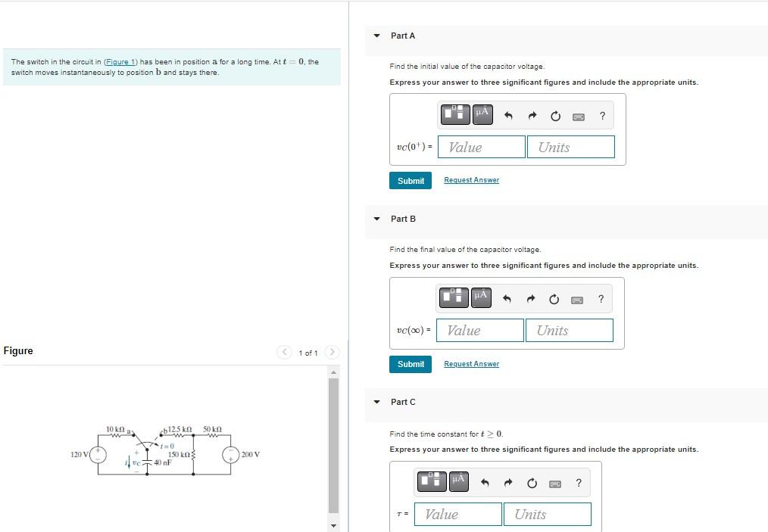768x532 pixels.
Task: Collapse Part B section
Action: tap(376, 219)
